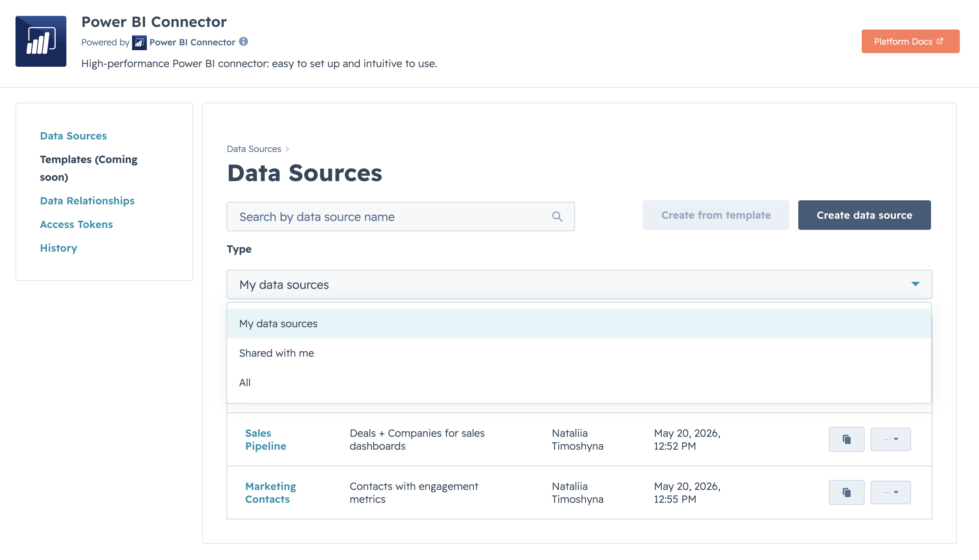The width and height of the screenshot is (979, 560).
Task: Open Access Tokens in the sidebar
Action: tap(76, 224)
